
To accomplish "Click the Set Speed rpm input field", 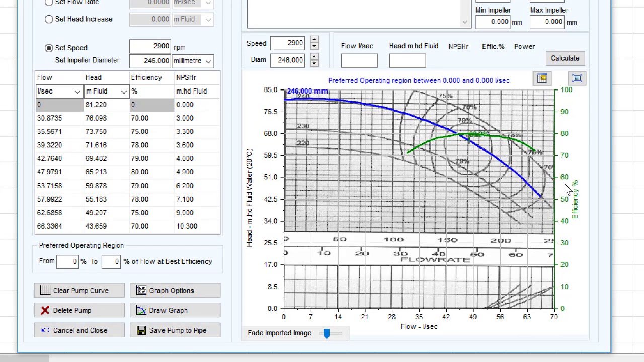I will [150, 46].
